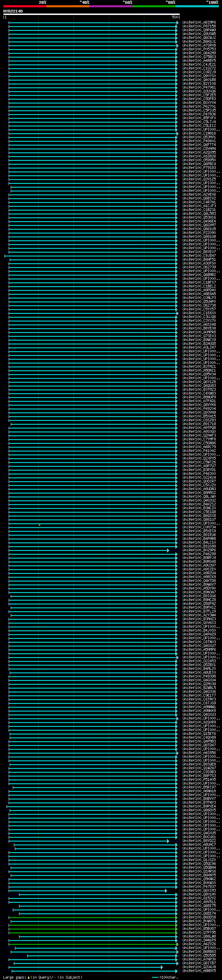Select hit UniRef100_Q152V2
Viewport: 222px width, 980px height.
[199, 898]
